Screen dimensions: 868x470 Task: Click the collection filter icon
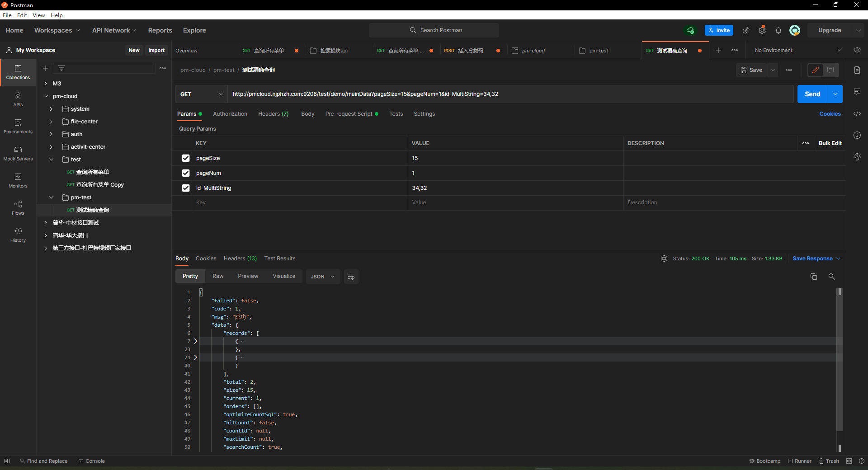61,68
